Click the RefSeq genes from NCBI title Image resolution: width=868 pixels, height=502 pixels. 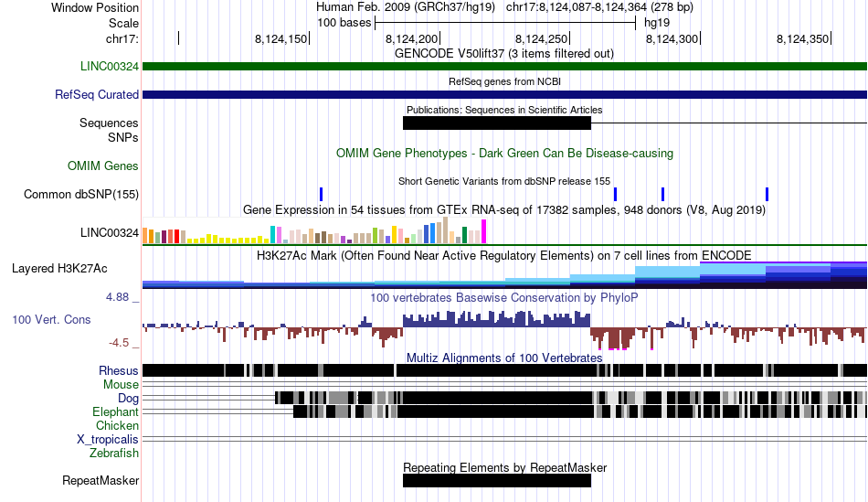504,81
